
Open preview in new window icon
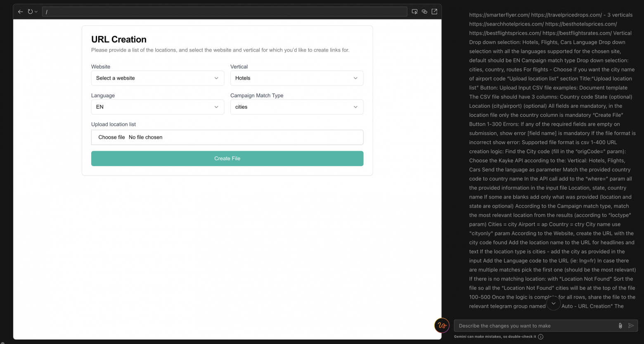434,12
